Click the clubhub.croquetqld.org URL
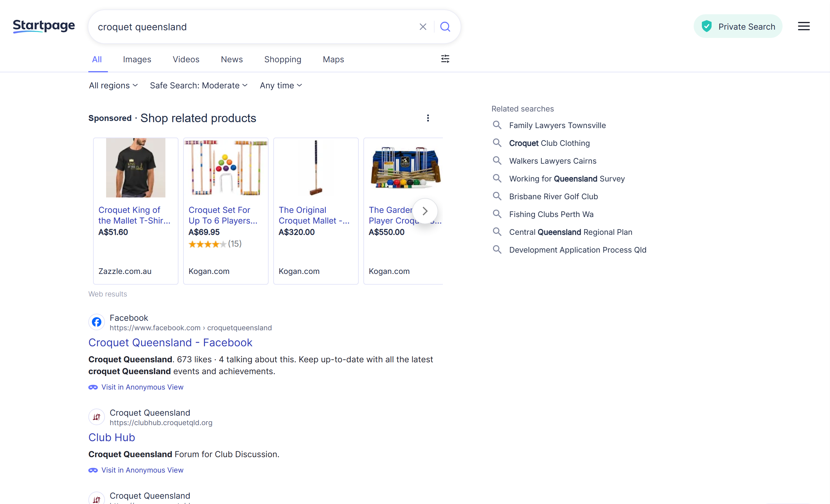Image resolution: width=830 pixels, height=504 pixels. pyautogui.click(x=161, y=422)
